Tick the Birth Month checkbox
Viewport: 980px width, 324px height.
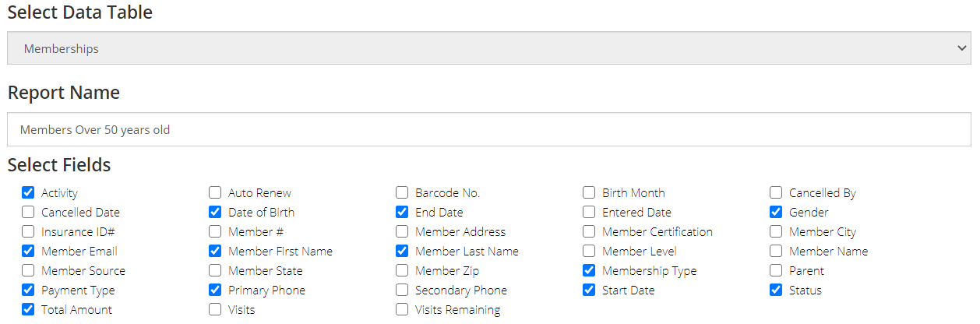click(x=589, y=192)
